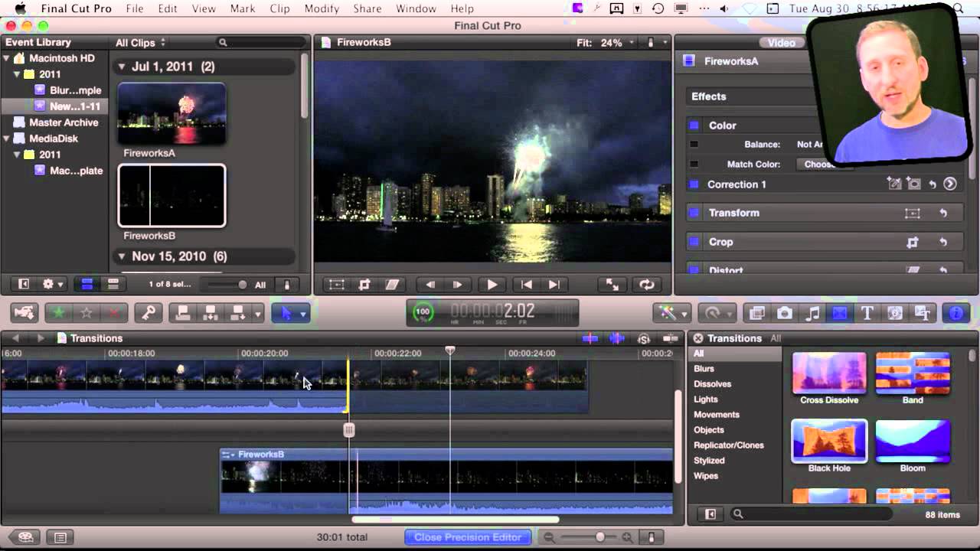Open the Clip menu
The width and height of the screenshot is (980, 551).
point(279,8)
